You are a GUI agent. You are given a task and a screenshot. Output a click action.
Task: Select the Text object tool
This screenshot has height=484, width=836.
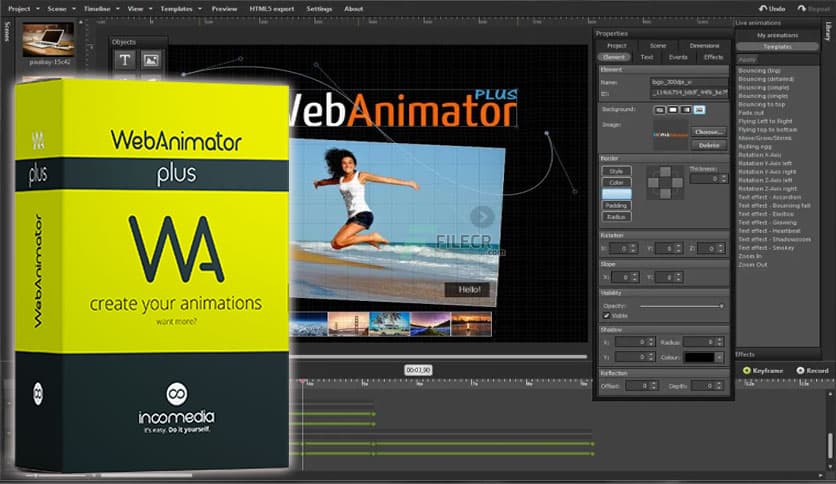tap(124, 60)
